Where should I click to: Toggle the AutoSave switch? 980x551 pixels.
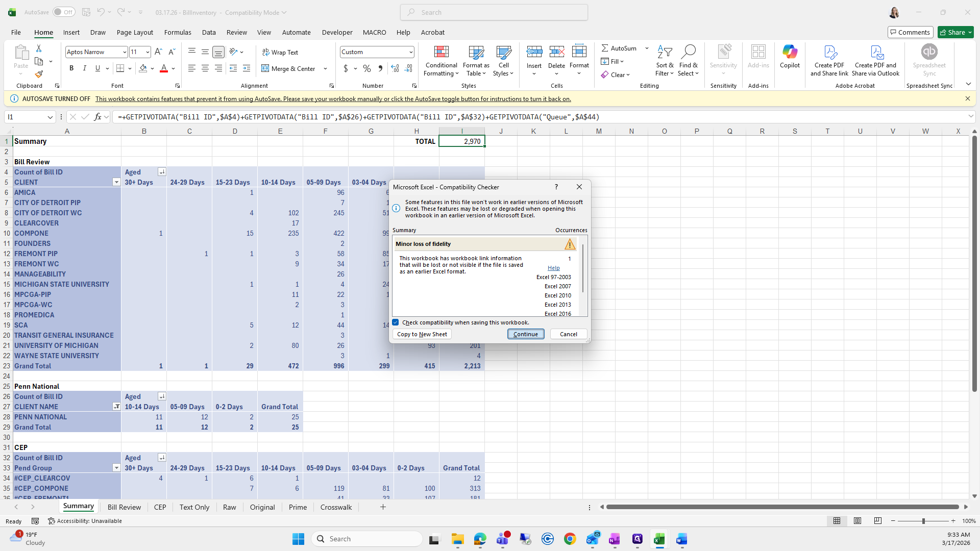tap(64, 12)
